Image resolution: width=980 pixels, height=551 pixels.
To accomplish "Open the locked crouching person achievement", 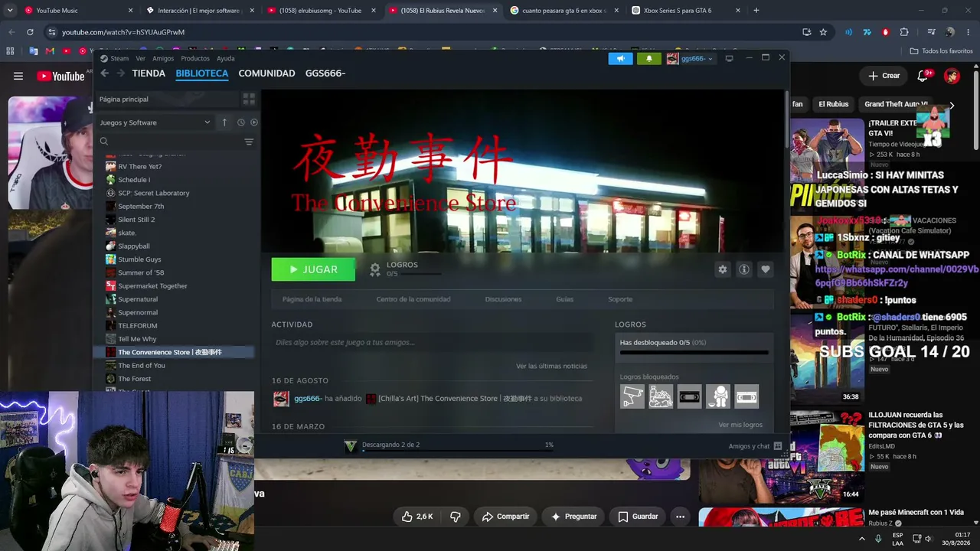I will (718, 396).
